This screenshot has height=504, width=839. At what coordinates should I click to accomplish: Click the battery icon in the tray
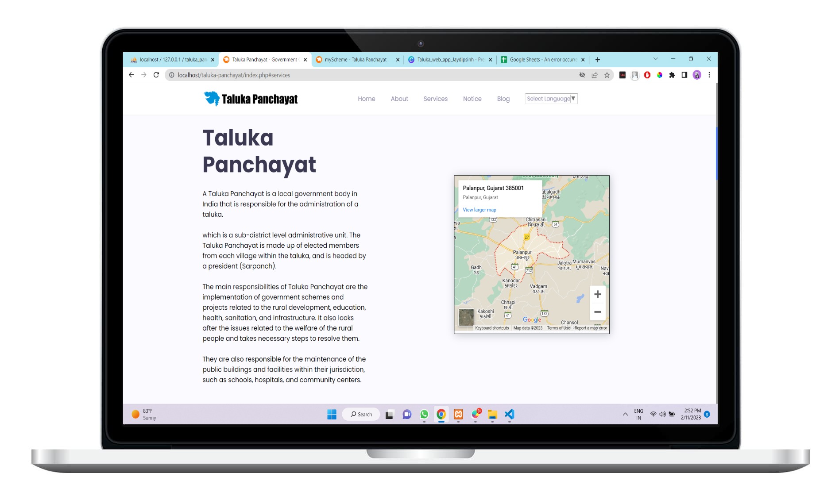point(672,415)
